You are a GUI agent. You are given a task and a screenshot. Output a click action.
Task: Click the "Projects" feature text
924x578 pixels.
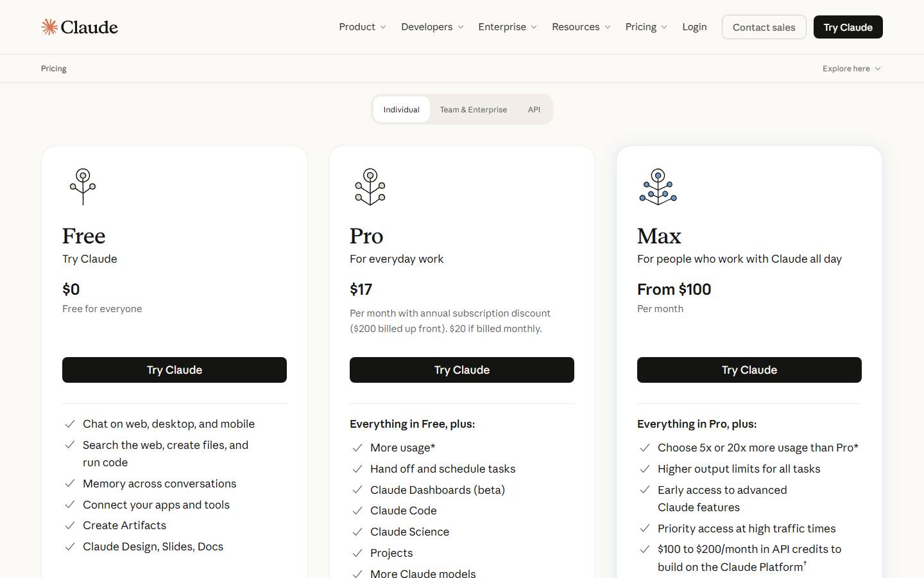391,553
